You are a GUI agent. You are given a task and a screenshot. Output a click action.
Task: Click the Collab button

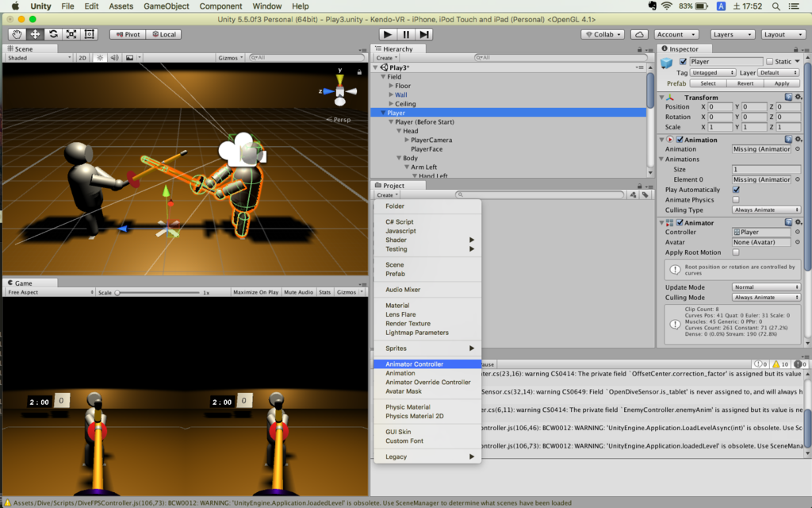click(603, 34)
